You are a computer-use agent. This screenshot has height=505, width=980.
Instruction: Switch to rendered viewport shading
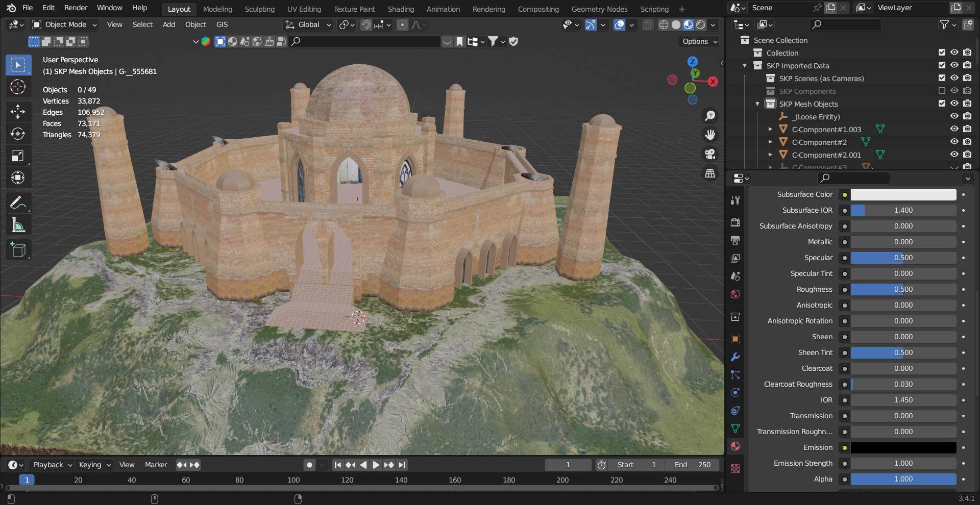pyautogui.click(x=701, y=25)
